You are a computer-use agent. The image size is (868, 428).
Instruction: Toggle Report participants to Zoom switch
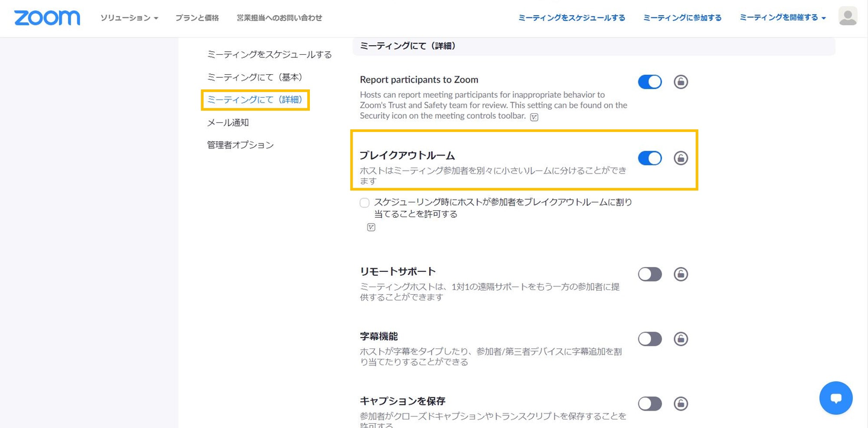(x=650, y=82)
